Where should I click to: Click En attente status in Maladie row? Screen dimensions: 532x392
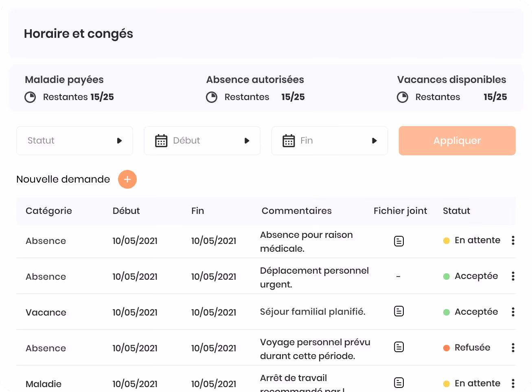(x=477, y=383)
